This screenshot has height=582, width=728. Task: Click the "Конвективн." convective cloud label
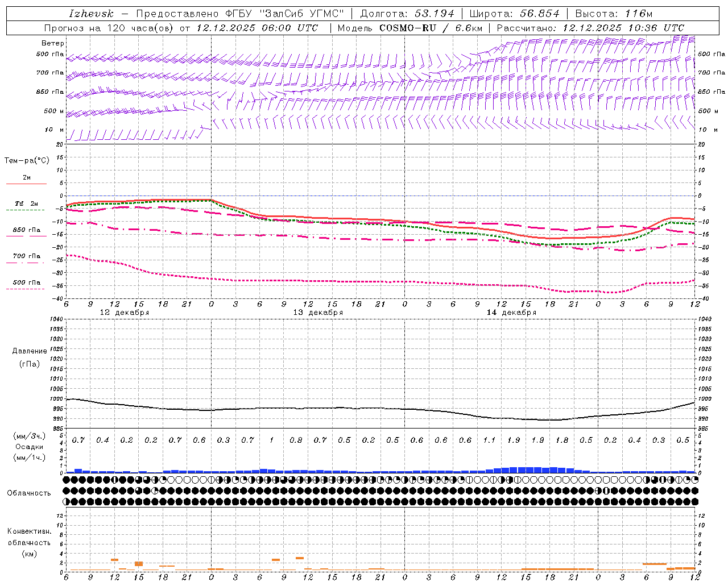click(x=29, y=531)
